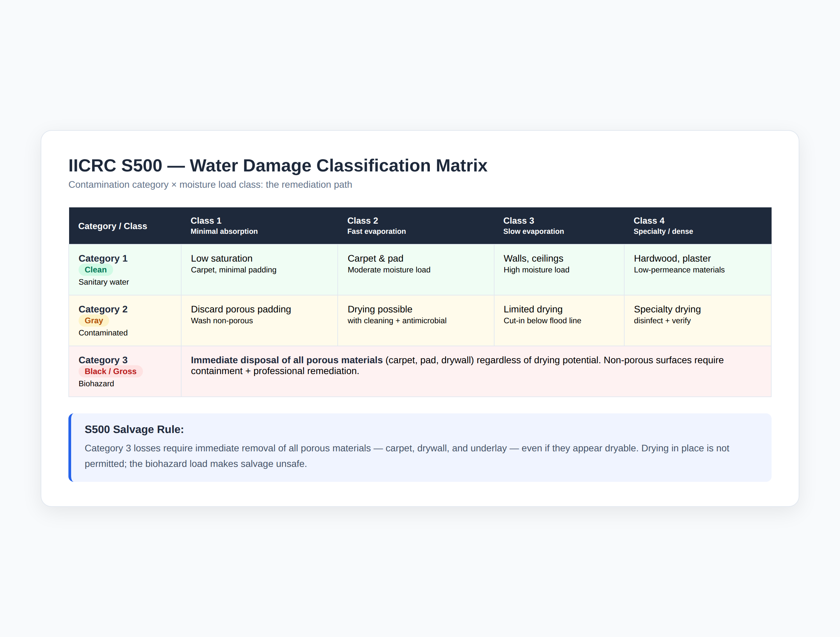Click the 'Discard porous padding' cell

(x=259, y=321)
